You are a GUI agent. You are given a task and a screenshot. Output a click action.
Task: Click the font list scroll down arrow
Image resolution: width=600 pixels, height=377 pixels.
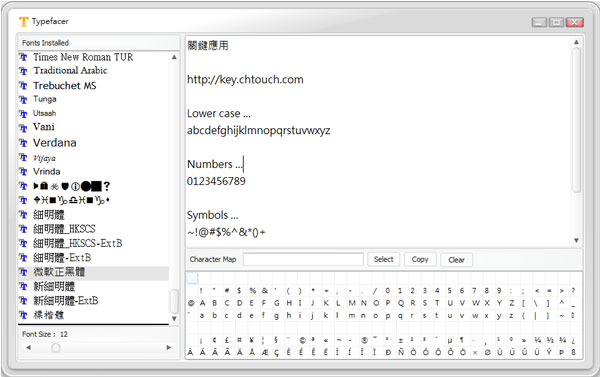(174, 318)
